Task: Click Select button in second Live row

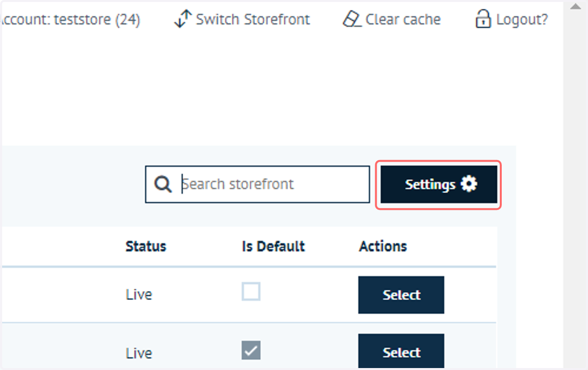Action: click(x=401, y=352)
